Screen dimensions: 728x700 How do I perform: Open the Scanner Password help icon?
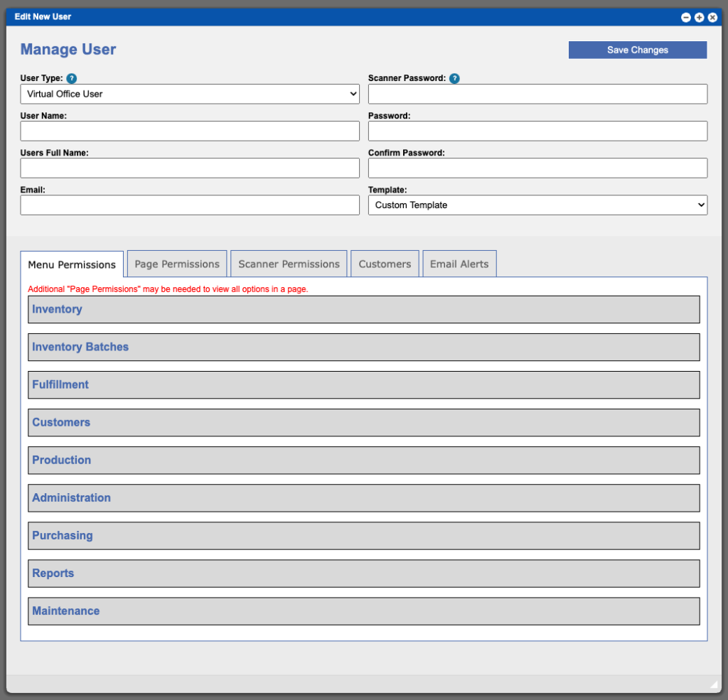454,78
